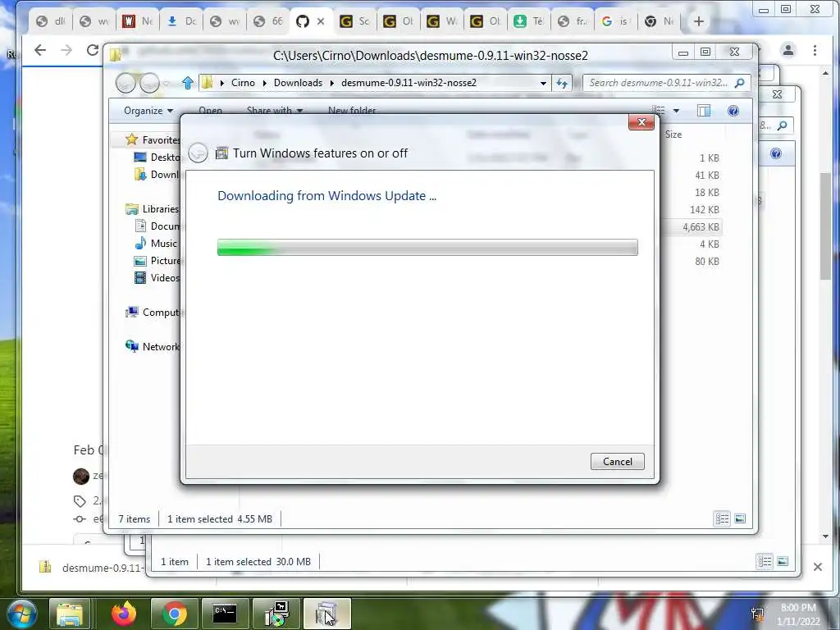Switch to details view in rear Explorer window
Image resolution: width=840 pixels, height=630 pixels.
[765, 561]
